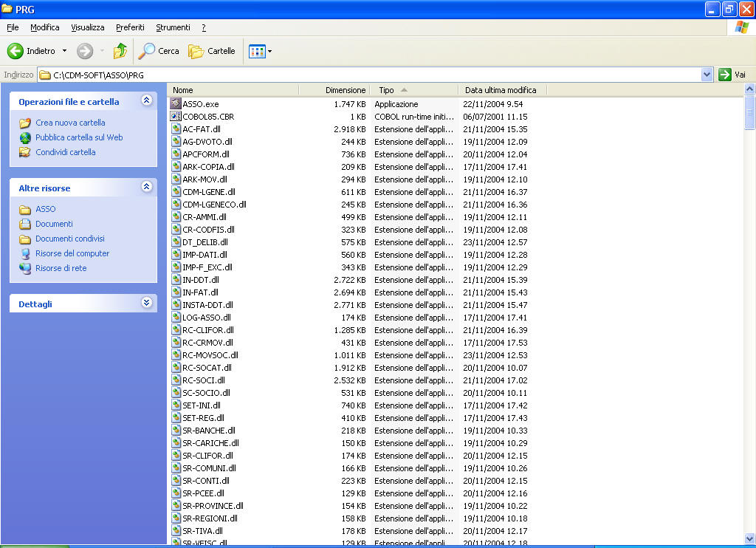Open the address bar dropdown list
This screenshot has height=548, width=756.
tap(707, 75)
